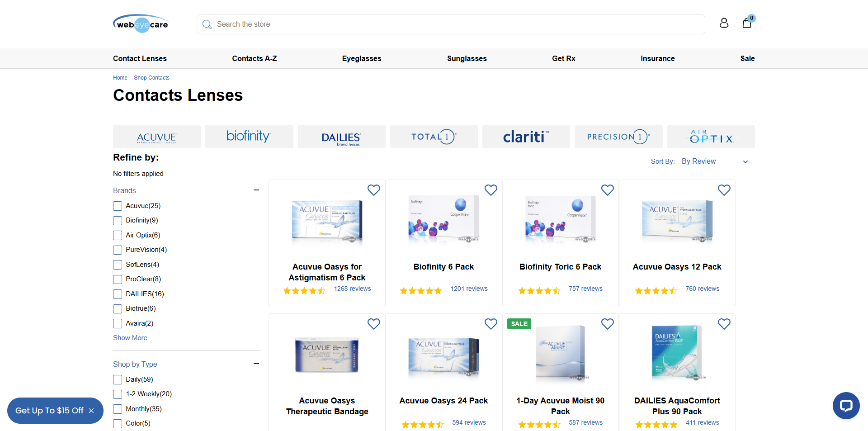Screen dimensions: 868x431
Task: View the shopping cart icon
Action: pyautogui.click(x=747, y=23)
